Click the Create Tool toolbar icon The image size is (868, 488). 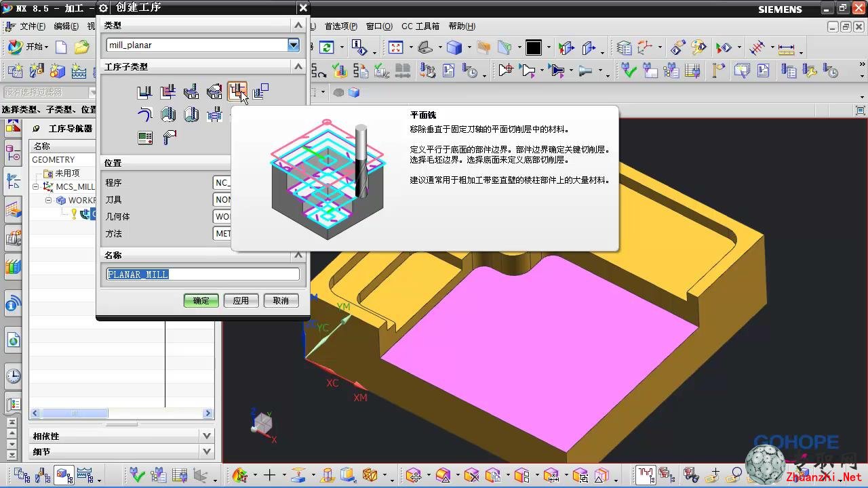click(x=36, y=70)
